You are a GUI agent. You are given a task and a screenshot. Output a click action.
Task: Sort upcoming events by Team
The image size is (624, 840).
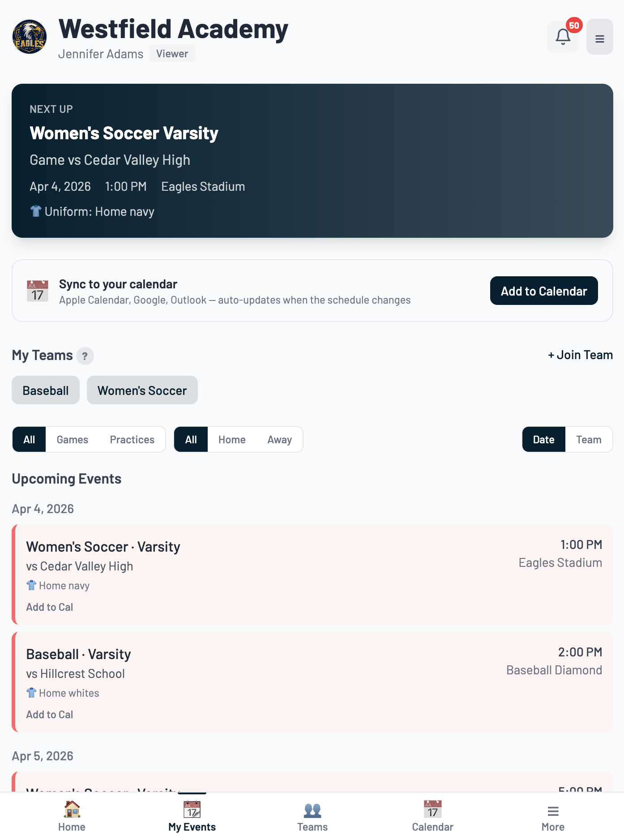pos(589,439)
